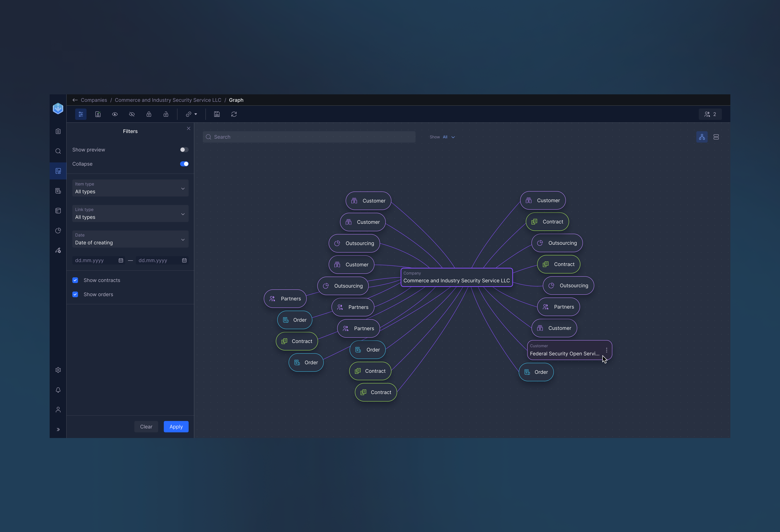Save the graph via floppy disk icon

tap(217, 114)
